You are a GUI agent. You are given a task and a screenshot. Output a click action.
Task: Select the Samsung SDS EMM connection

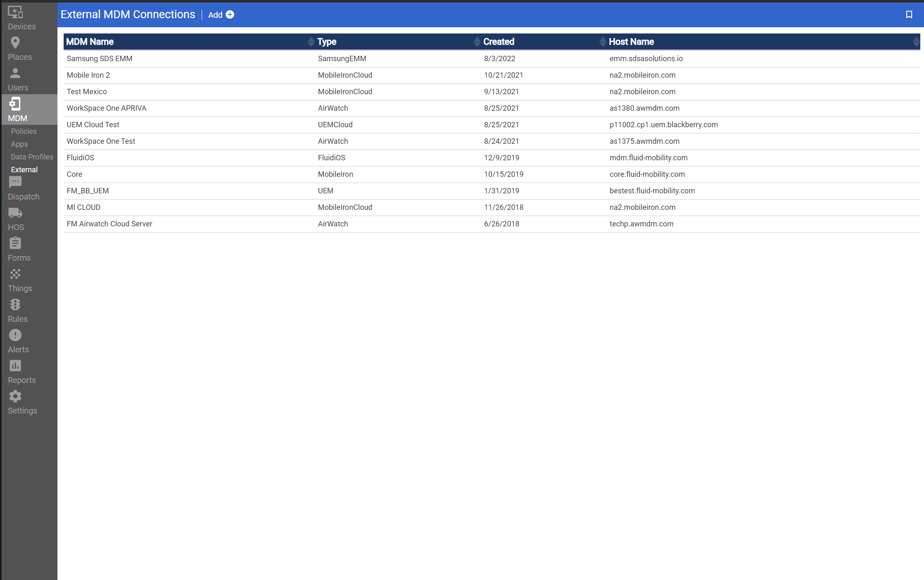(99, 59)
